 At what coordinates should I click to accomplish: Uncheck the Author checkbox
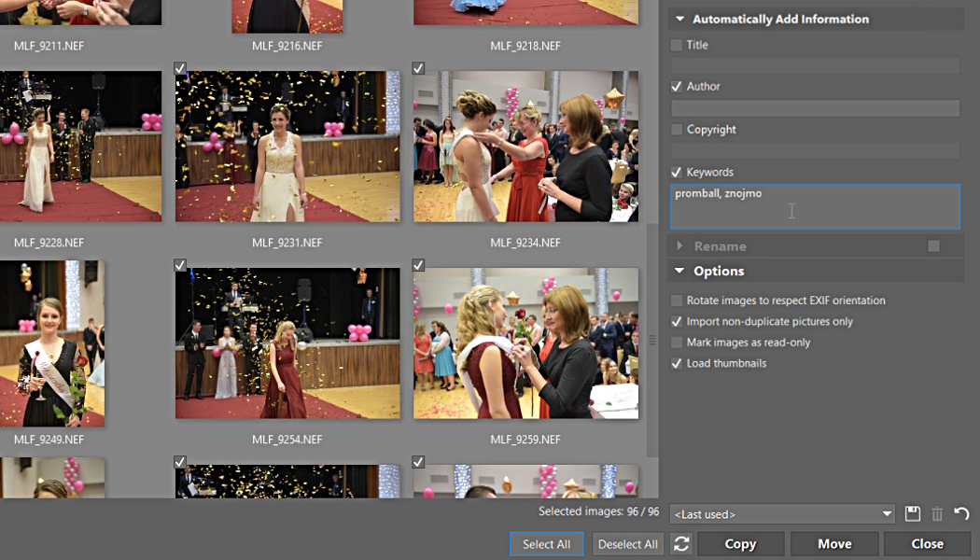coord(677,86)
